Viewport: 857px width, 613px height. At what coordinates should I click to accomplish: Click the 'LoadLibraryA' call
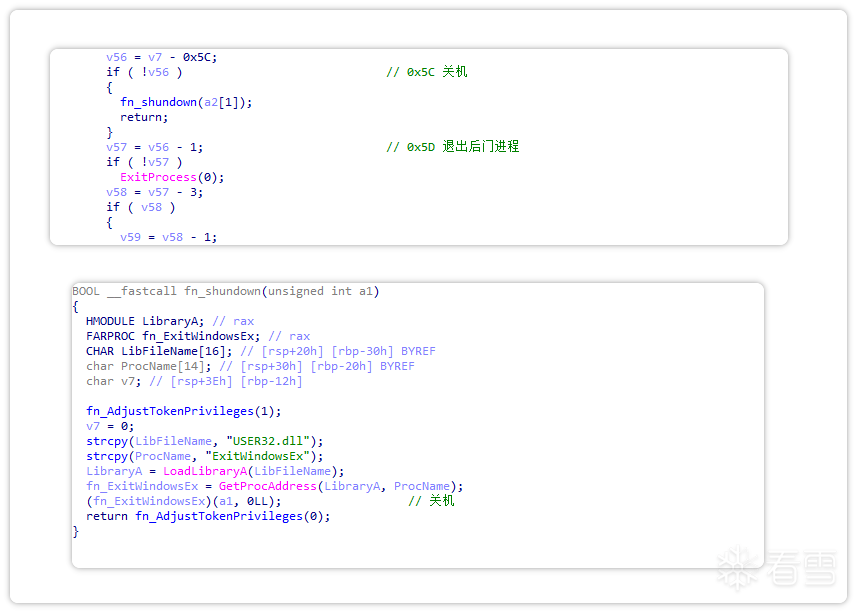point(205,471)
